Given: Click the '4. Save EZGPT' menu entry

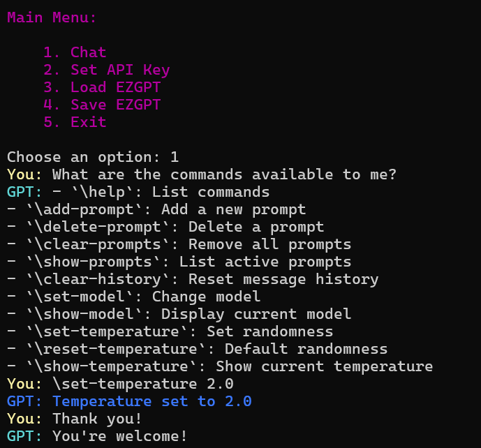Looking at the screenshot, I should [102, 105].
